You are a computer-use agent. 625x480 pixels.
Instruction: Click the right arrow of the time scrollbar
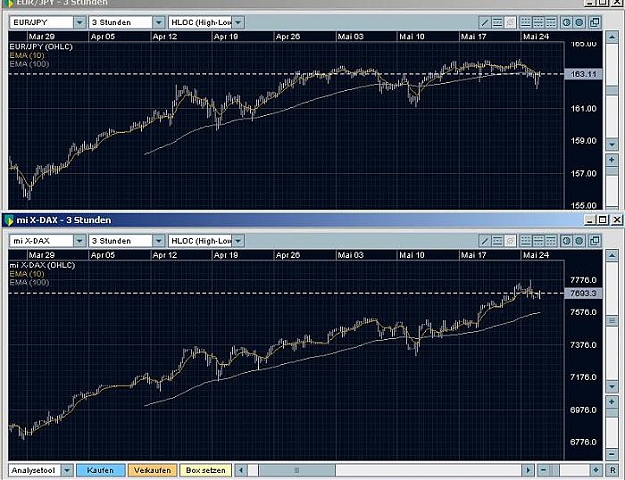coord(528,470)
